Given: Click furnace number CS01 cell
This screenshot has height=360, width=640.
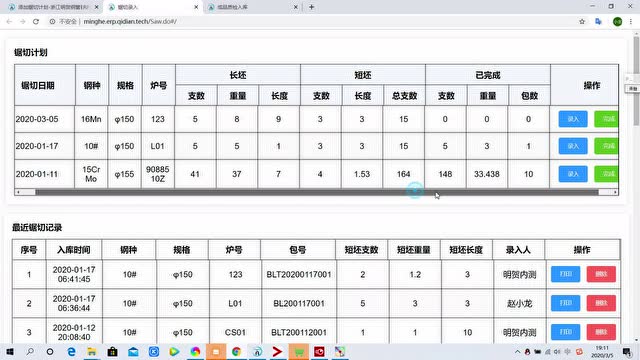Looking at the screenshot, I should (x=235, y=333).
